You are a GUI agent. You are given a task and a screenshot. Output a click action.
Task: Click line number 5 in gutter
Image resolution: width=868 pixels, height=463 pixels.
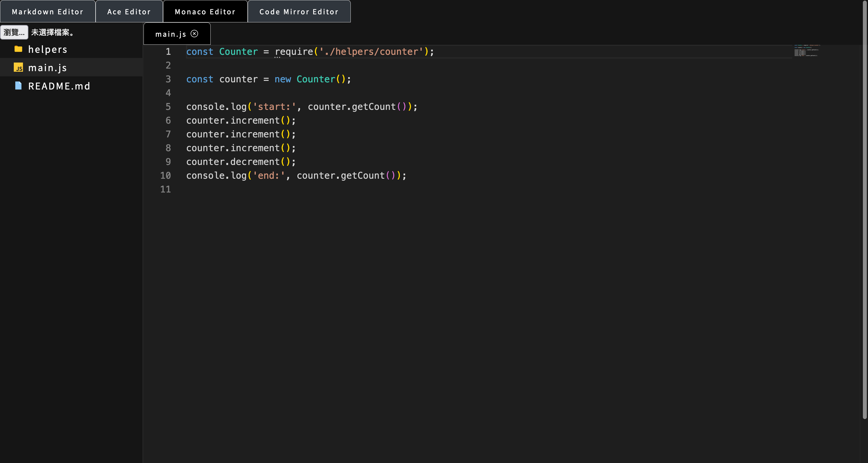tap(168, 107)
